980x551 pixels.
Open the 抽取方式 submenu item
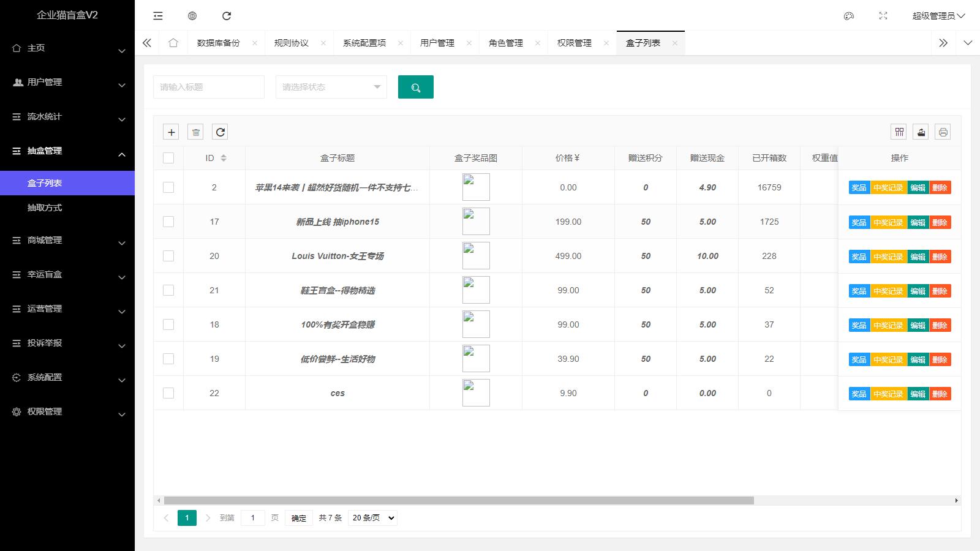[x=45, y=208]
